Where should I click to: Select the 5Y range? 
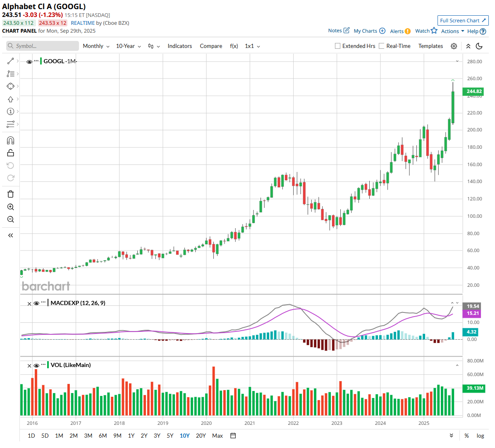point(170,436)
